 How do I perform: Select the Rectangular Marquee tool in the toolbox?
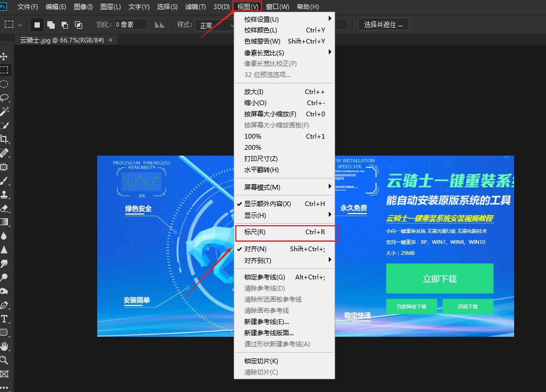pyautogui.click(x=4, y=70)
